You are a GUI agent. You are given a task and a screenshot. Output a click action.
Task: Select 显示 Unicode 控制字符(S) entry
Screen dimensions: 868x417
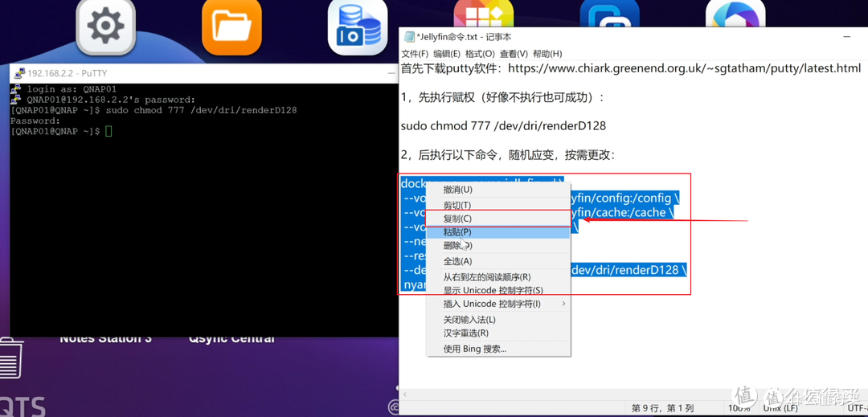coord(498,290)
